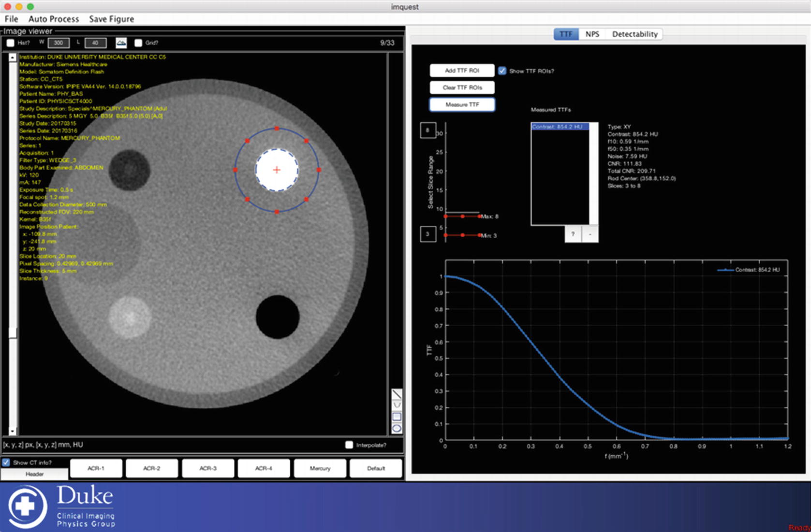Select the line drawing tool

point(396,395)
